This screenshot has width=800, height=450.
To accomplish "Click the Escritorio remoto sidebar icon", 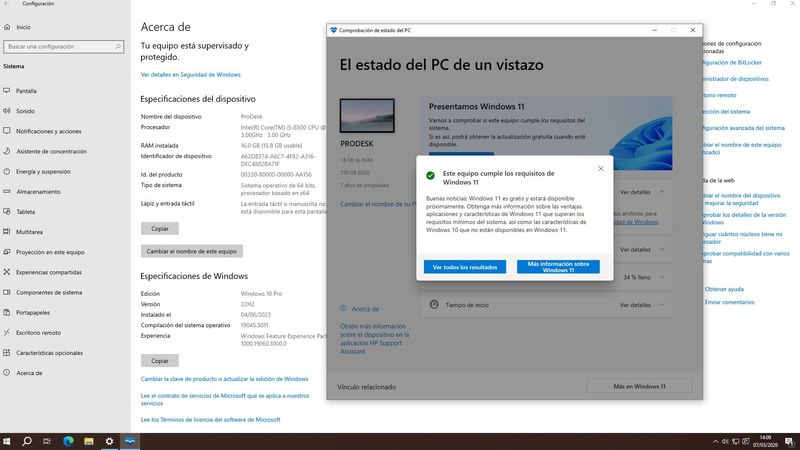I will (7, 332).
